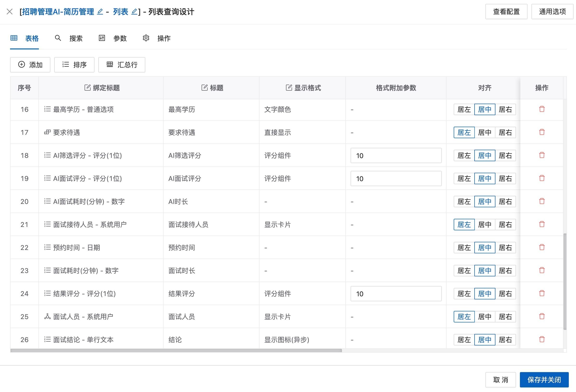Open empty display format cell in row 20

coord(302,202)
